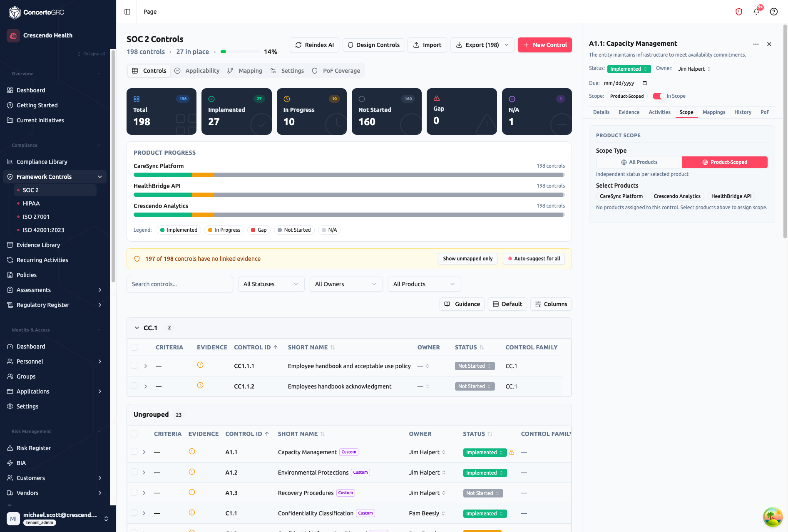
Task: Open user account switcher at bottom
Action: 106,519
